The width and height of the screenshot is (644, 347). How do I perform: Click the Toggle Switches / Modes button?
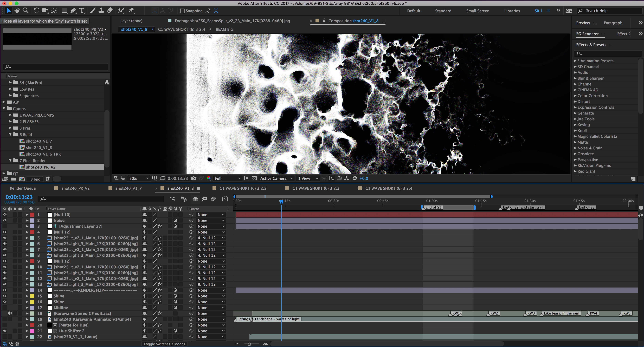[164, 344]
